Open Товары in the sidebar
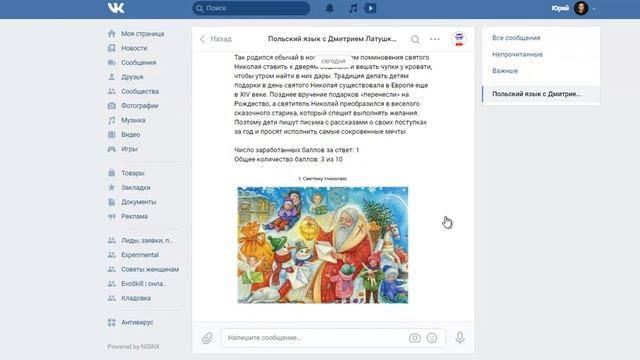Viewport: 640px width, 360px height. (x=133, y=173)
